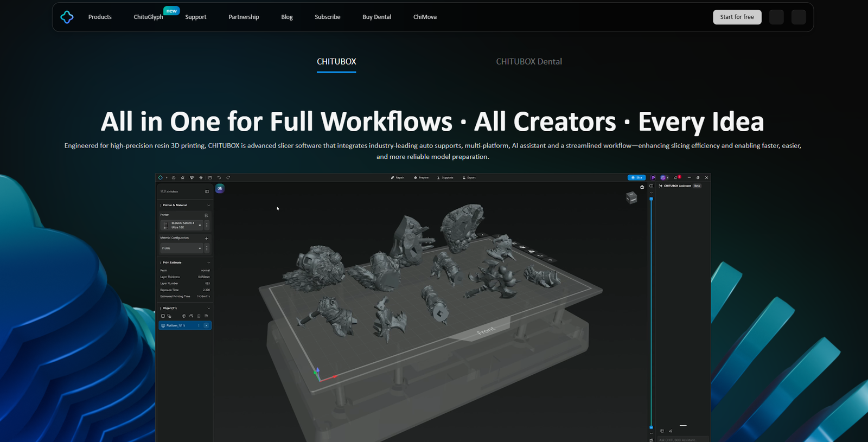868x442 pixels.
Task: Collapse the Print Estimate section
Action: pyautogui.click(x=209, y=262)
